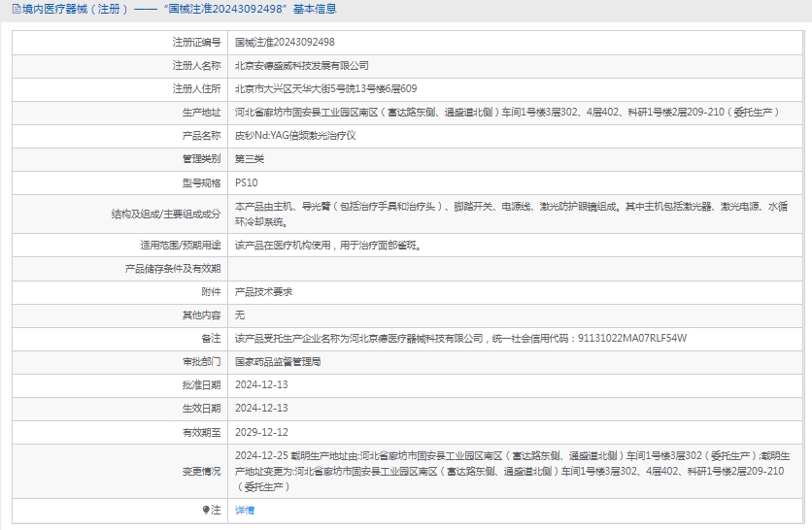This screenshot has width=812, height=530.
Task: Click the bulb icon next to 注
Action: pos(206,510)
